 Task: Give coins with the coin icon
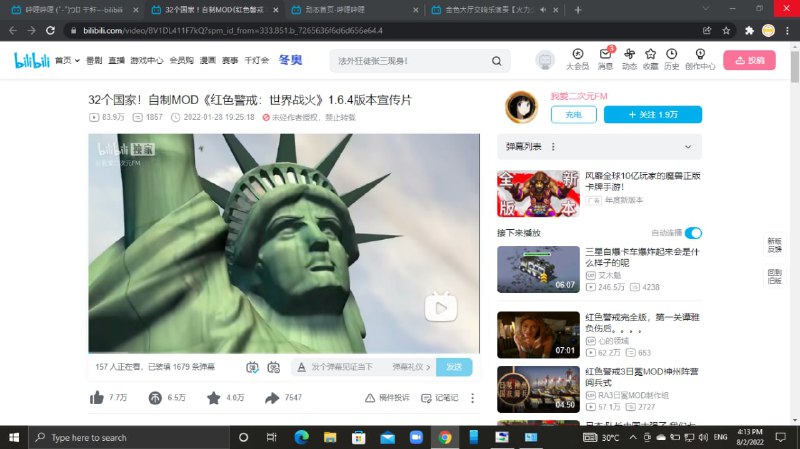(155, 397)
